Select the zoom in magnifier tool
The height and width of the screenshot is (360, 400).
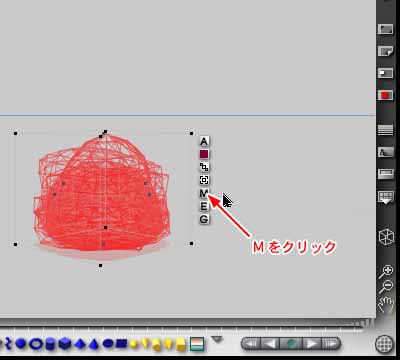click(387, 272)
